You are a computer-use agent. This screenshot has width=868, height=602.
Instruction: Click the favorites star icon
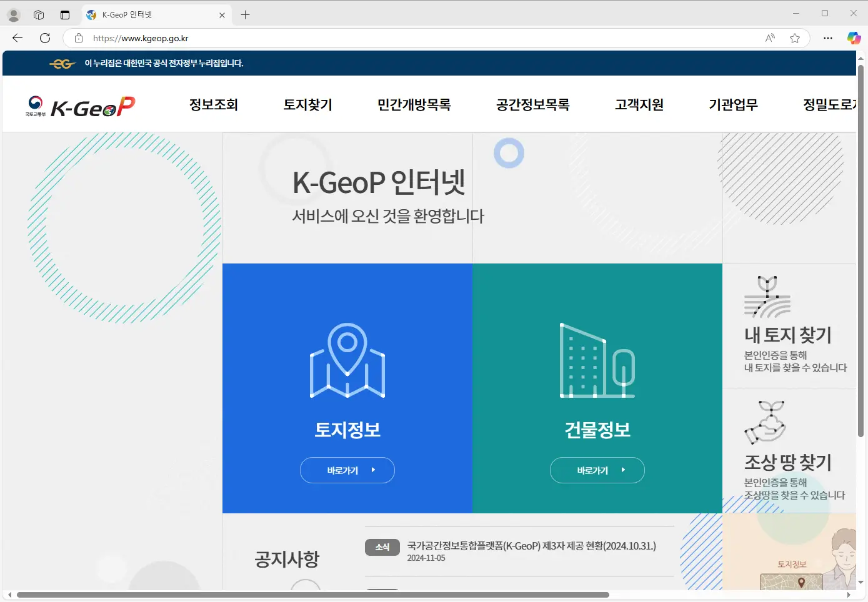coord(795,38)
